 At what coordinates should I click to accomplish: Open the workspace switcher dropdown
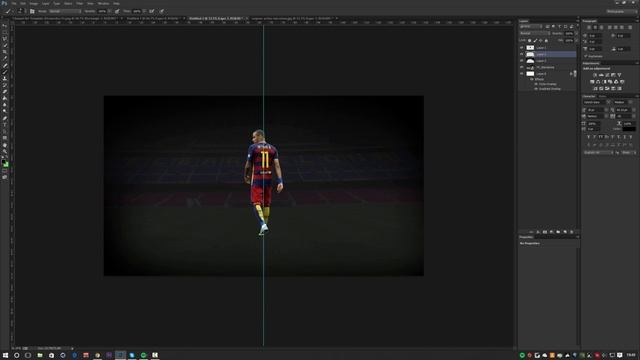[621, 11]
